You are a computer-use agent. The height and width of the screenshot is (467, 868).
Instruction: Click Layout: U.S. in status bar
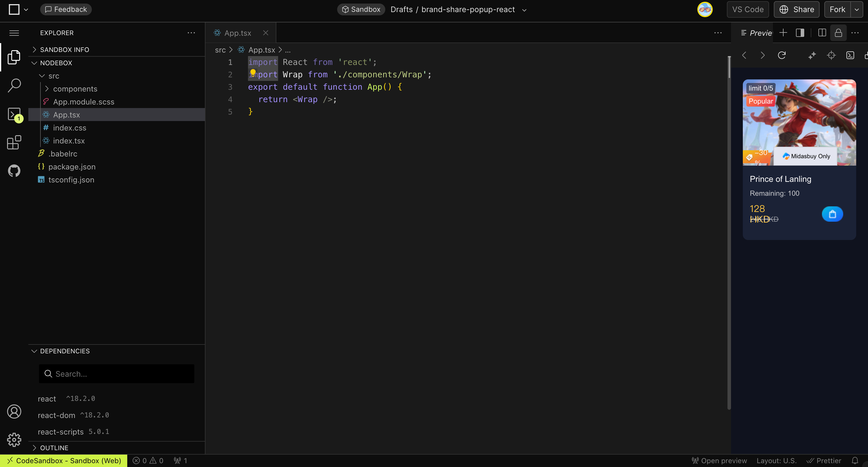pos(776,461)
